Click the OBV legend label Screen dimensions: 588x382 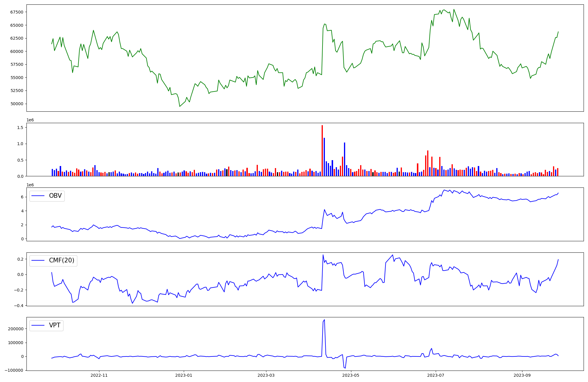[x=55, y=196]
